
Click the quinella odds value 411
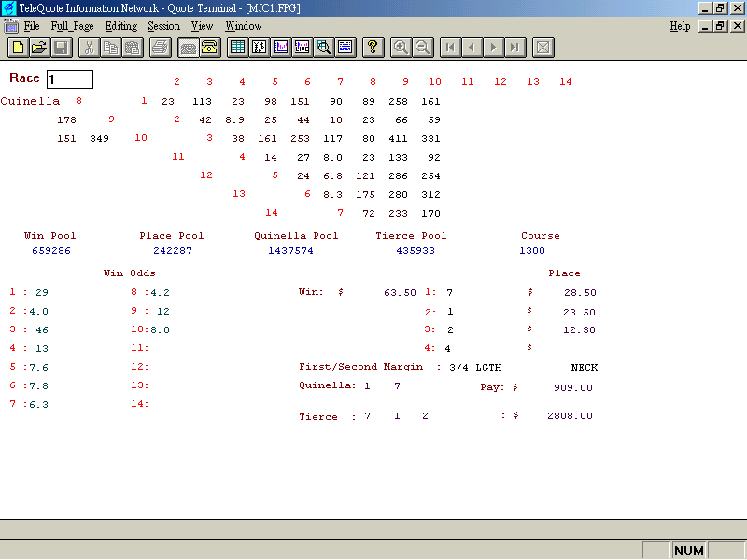pos(398,138)
